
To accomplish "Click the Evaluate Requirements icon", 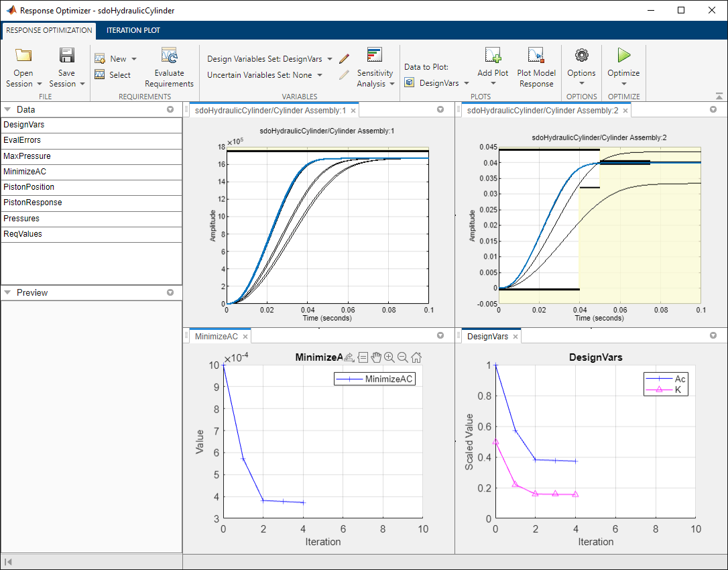I will point(169,56).
